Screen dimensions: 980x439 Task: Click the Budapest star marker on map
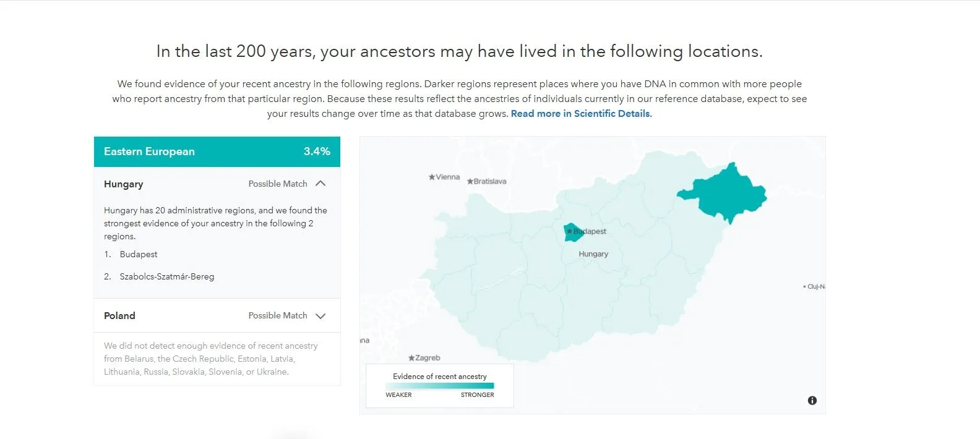click(570, 231)
